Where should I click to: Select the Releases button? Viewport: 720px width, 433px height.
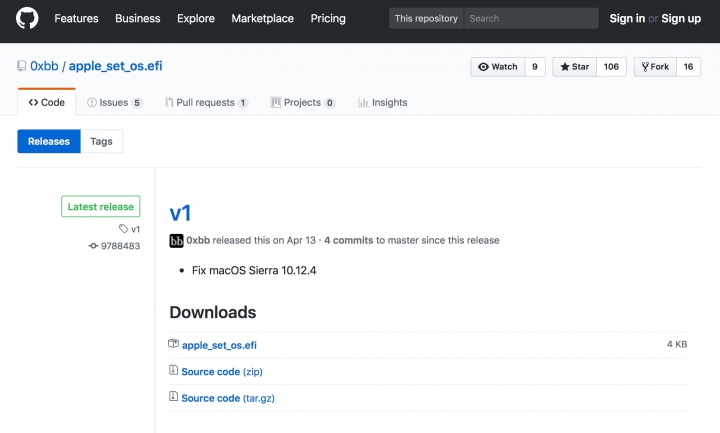tap(49, 141)
